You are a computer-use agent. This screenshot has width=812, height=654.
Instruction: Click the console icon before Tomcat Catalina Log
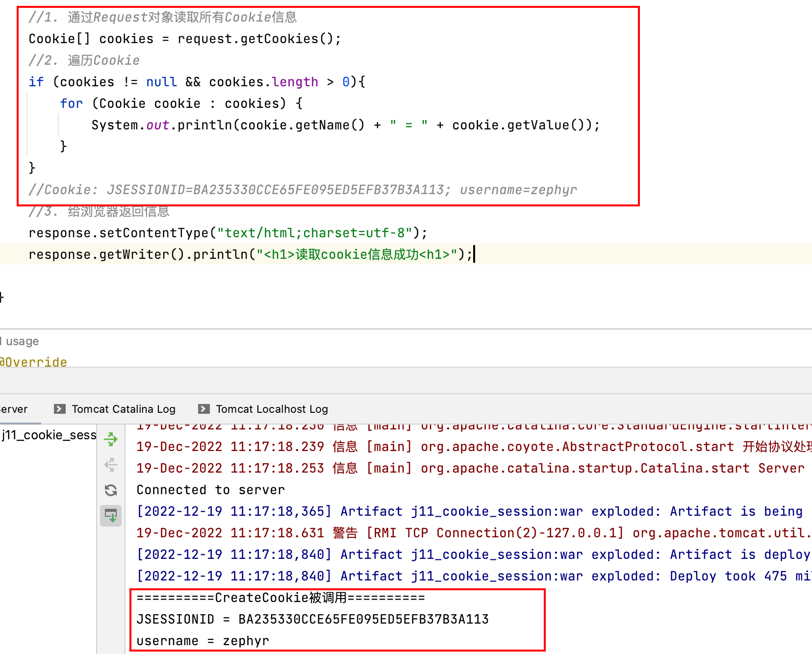coord(60,409)
